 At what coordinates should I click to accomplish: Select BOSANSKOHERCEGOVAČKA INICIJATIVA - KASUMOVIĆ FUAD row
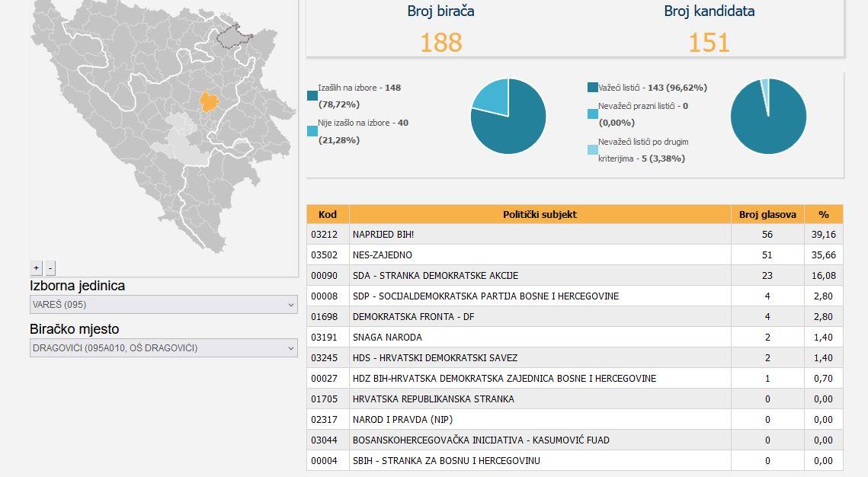[x=575, y=440]
